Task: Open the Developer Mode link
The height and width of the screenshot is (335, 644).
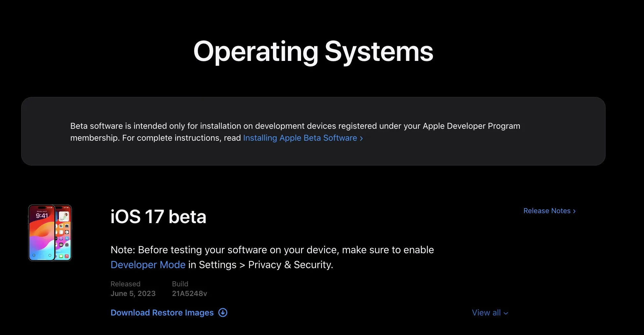Action: point(148,265)
